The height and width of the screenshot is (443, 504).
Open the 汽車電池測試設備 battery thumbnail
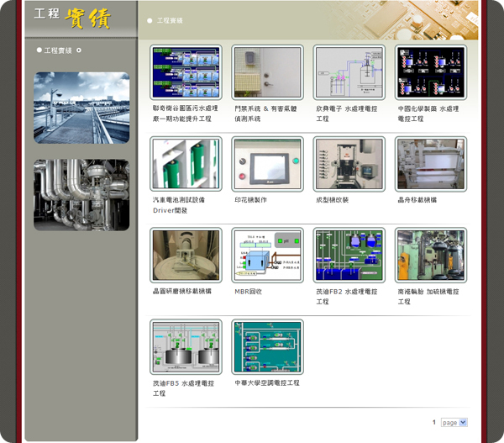(x=186, y=165)
